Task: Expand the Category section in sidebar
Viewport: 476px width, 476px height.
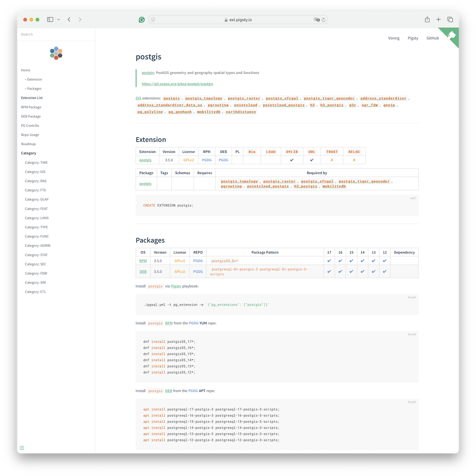Action: coord(29,153)
